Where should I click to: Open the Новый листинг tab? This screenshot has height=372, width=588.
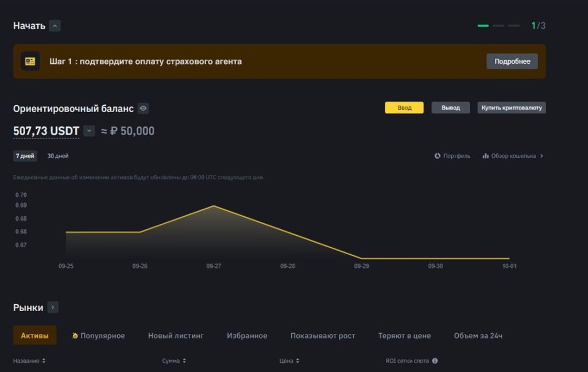176,336
